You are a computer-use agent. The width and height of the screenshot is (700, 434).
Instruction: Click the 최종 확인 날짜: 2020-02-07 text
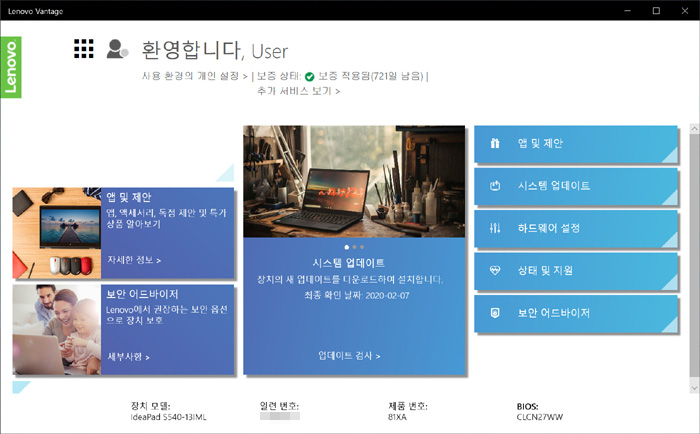[x=357, y=296]
